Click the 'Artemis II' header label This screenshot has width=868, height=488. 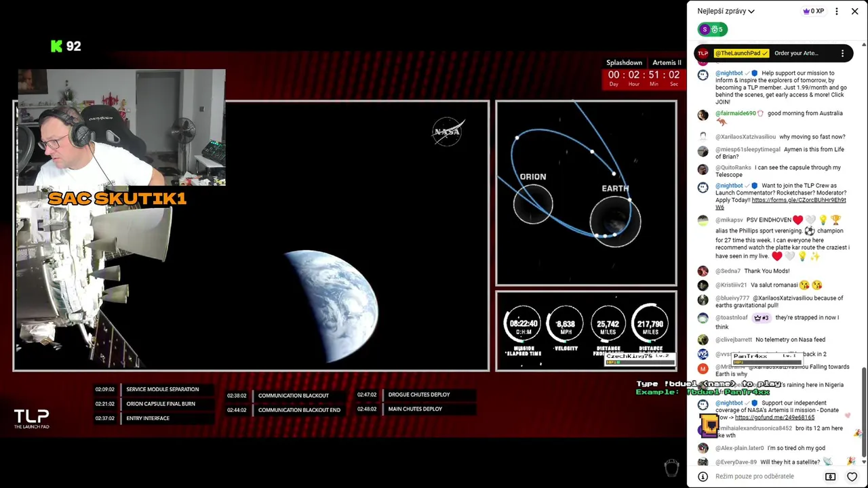point(667,62)
